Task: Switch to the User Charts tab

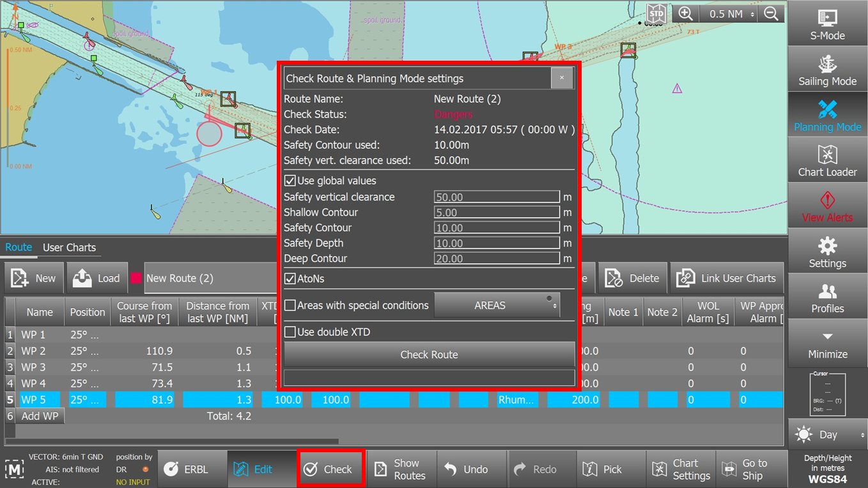Action: 69,247
